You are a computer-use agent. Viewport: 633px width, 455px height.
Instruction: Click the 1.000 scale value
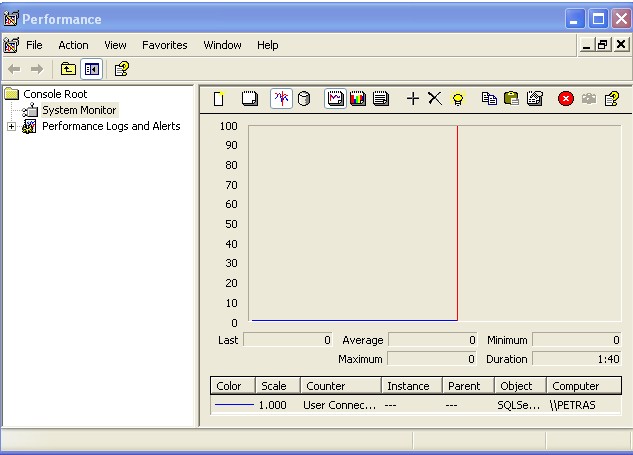[x=272, y=405]
